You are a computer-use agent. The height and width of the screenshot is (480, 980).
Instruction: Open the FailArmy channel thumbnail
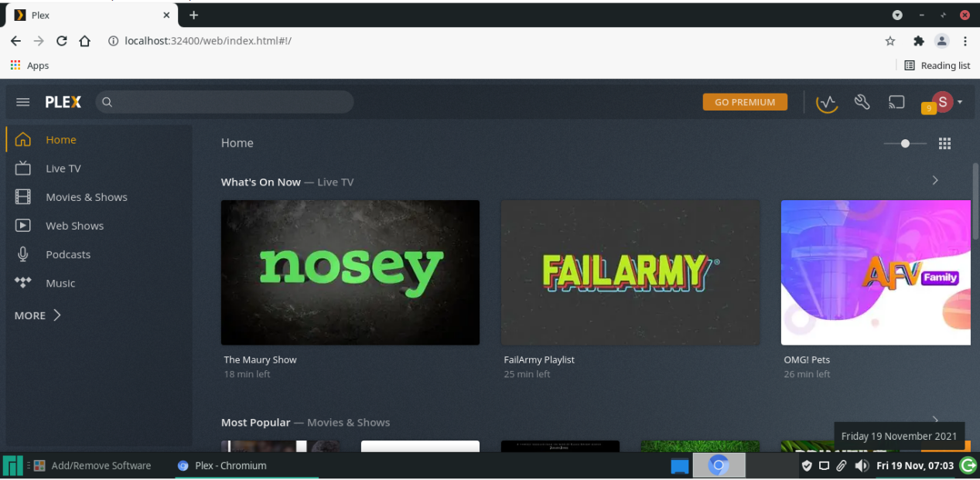pyautogui.click(x=630, y=272)
